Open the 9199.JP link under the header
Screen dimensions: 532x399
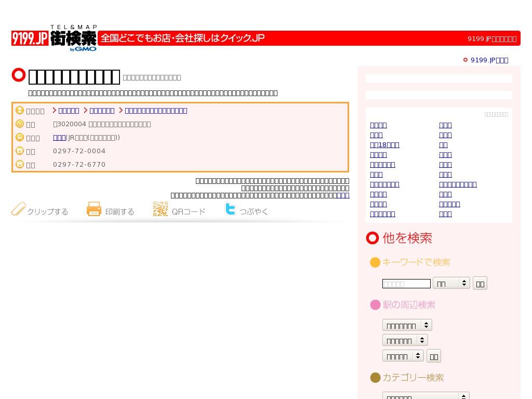click(x=489, y=60)
